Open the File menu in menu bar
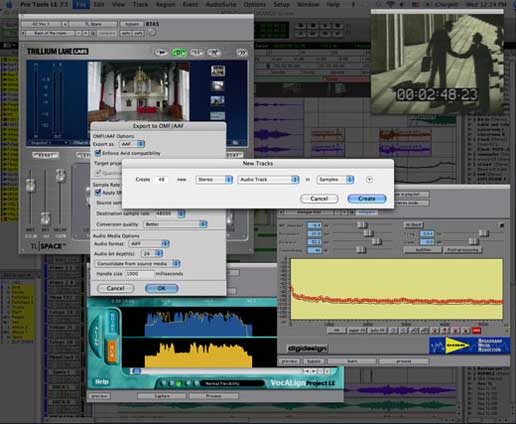516x424 pixels. click(81, 4)
